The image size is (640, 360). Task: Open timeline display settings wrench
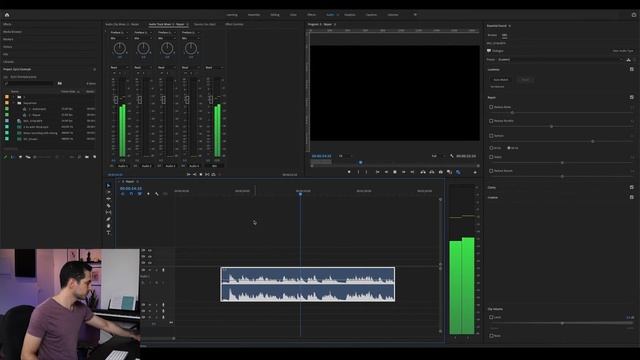tap(157, 194)
